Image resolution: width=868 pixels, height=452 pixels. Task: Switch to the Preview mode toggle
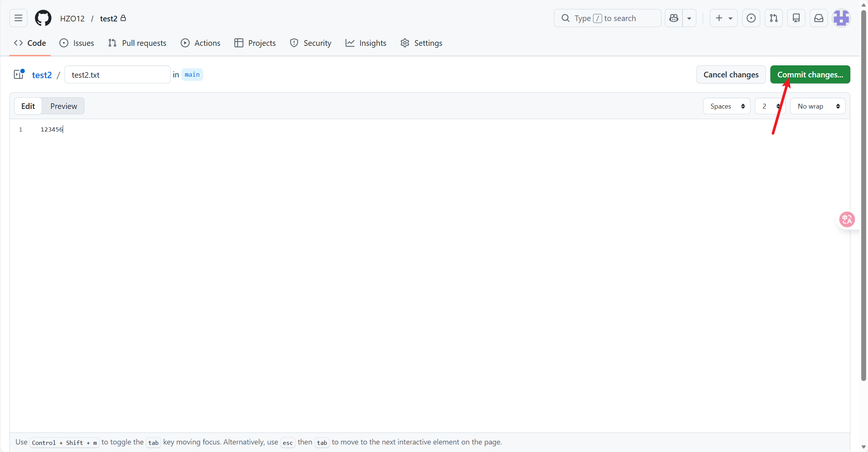[63, 106]
